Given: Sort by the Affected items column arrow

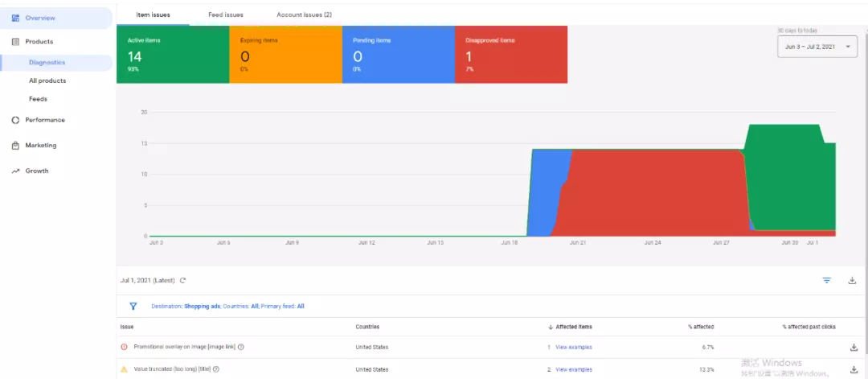Looking at the screenshot, I should tap(550, 328).
